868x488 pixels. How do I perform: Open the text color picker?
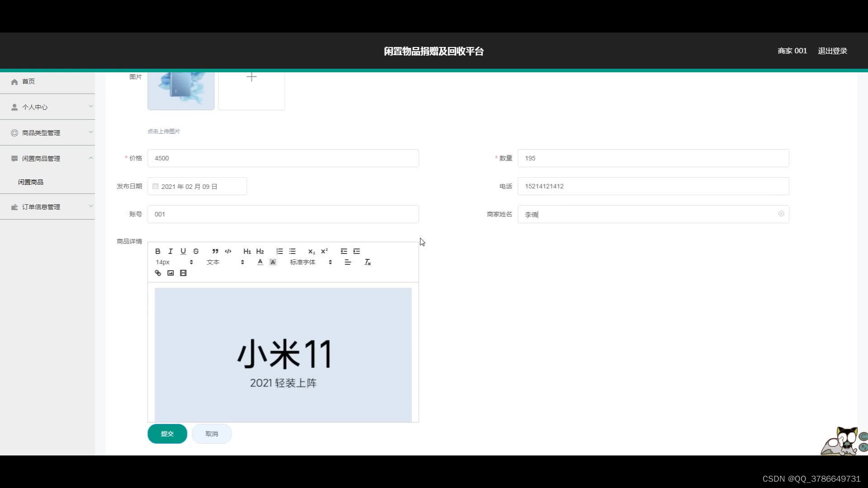click(260, 262)
